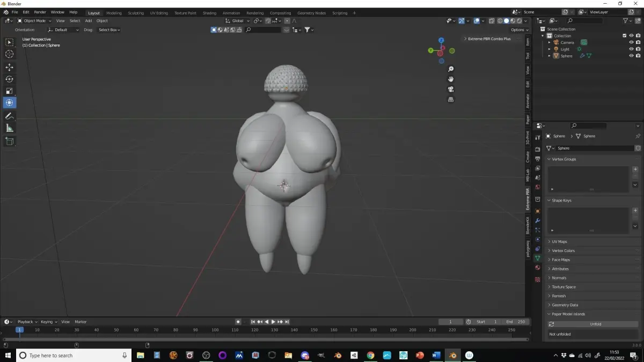This screenshot has width=644, height=362.
Task: Toggle show overlays button
Action: (x=476, y=21)
